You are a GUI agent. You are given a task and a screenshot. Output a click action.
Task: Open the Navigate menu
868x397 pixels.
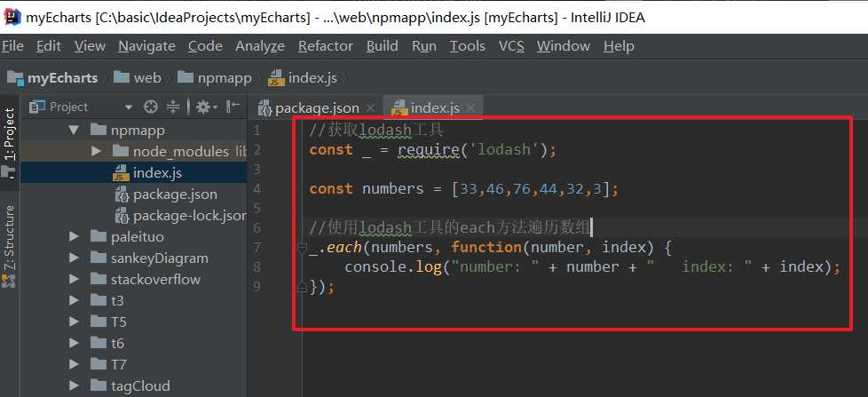146,46
